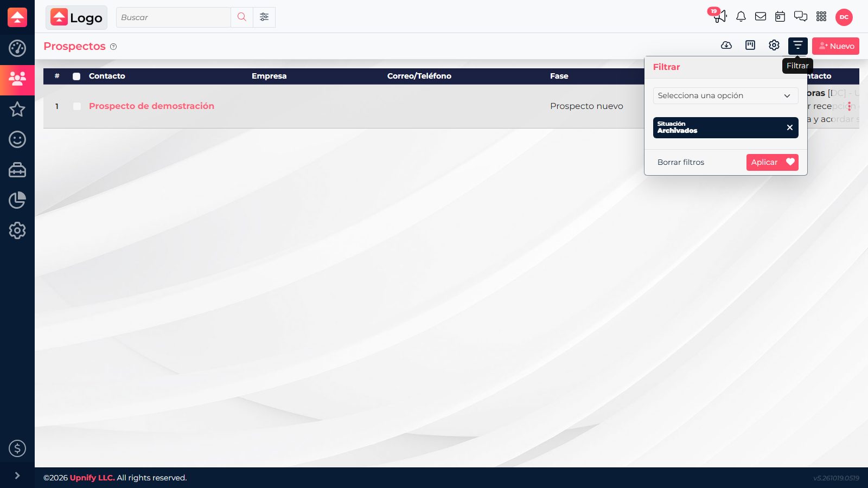This screenshot has height=488, width=868.
Task: Click the Upnify LLC. footer link
Action: pos(92,478)
